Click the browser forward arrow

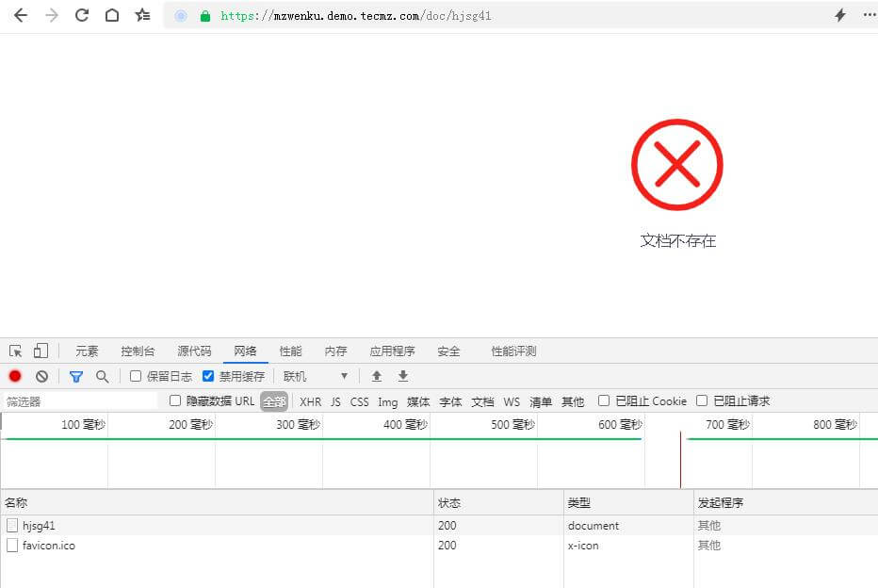click(x=52, y=15)
